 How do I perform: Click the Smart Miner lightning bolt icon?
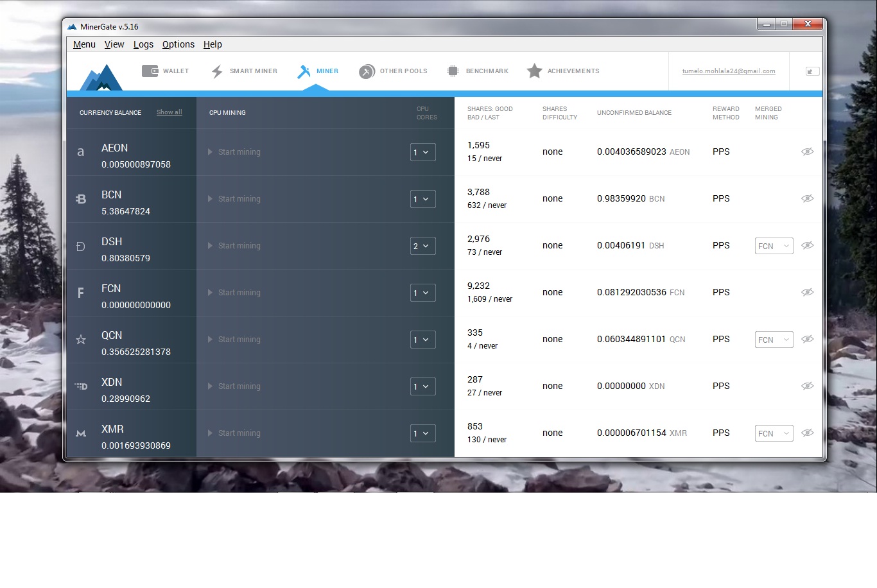click(217, 71)
